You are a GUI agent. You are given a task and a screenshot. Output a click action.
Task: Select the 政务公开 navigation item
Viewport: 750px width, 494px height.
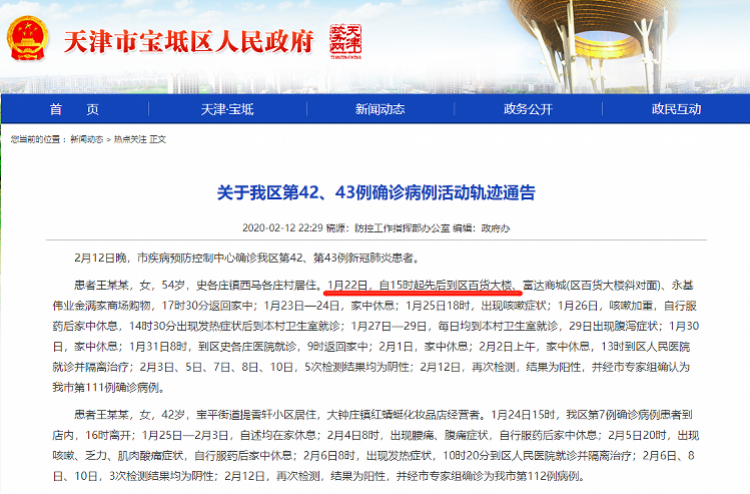point(527,109)
